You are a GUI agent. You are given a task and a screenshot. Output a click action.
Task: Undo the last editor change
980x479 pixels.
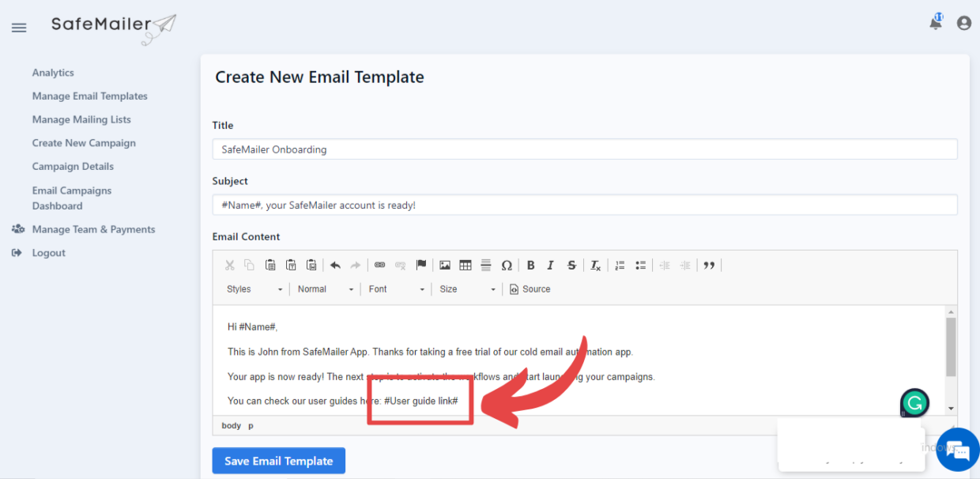pyautogui.click(x=335, y=265)
